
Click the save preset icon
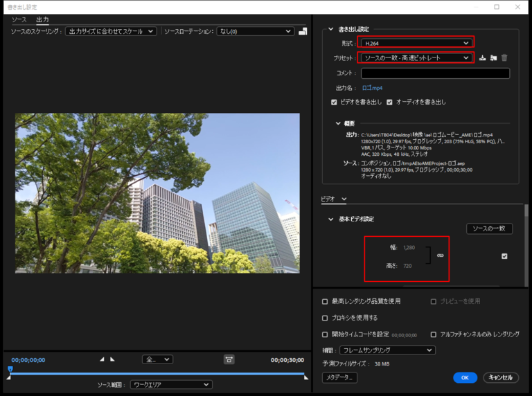482,58
